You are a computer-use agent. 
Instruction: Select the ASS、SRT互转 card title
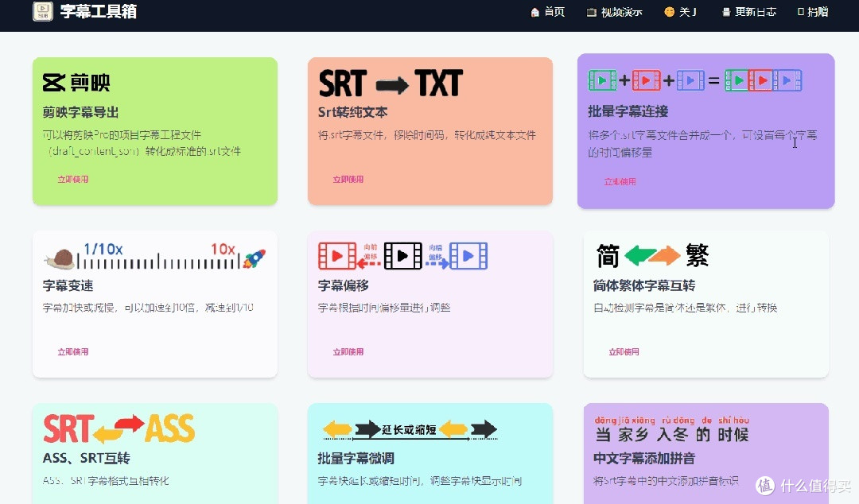point(87,458)
